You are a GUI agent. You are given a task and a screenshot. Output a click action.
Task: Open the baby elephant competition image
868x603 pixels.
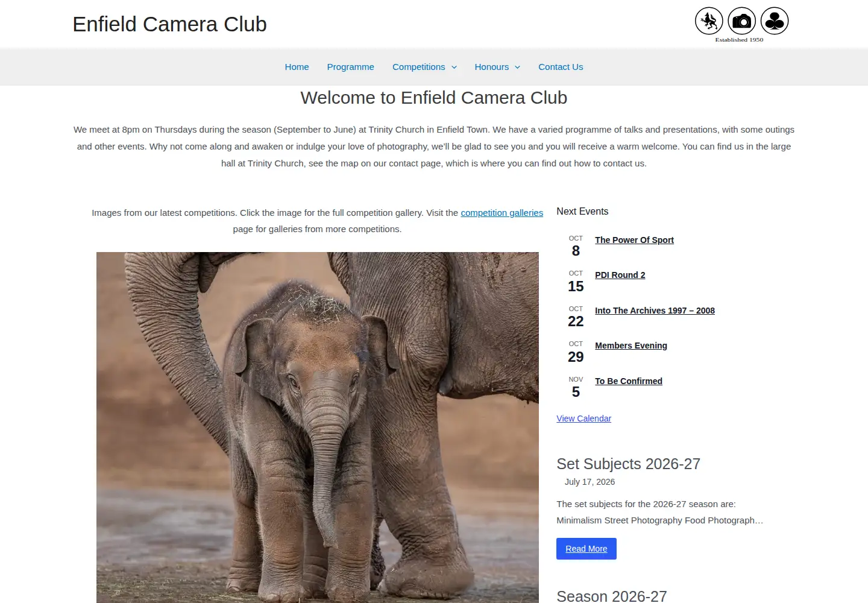(318, 427)
